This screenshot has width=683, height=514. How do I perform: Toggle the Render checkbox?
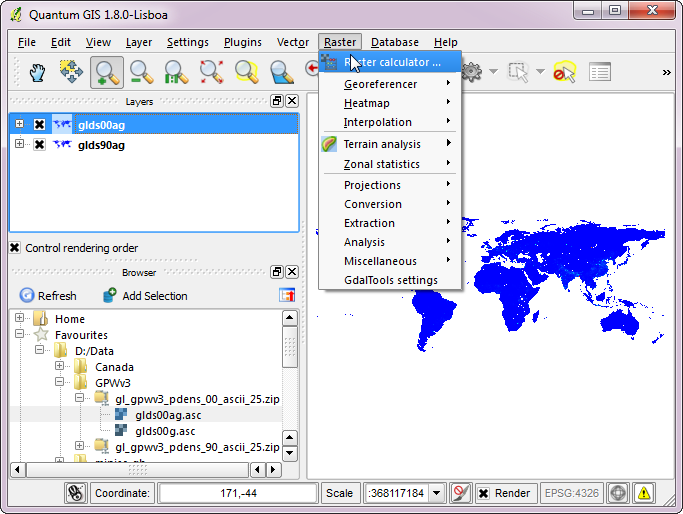click(484, 493)
